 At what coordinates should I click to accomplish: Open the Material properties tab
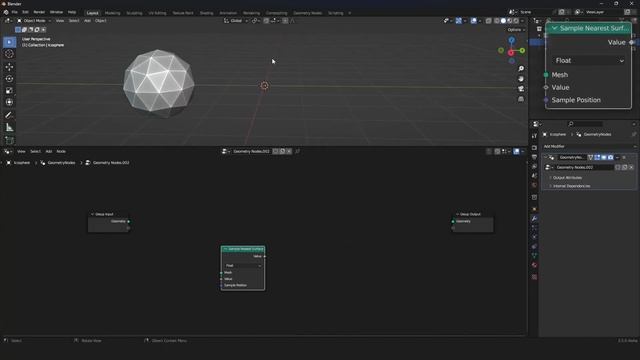pyautogui.click(x=534, y=265)
